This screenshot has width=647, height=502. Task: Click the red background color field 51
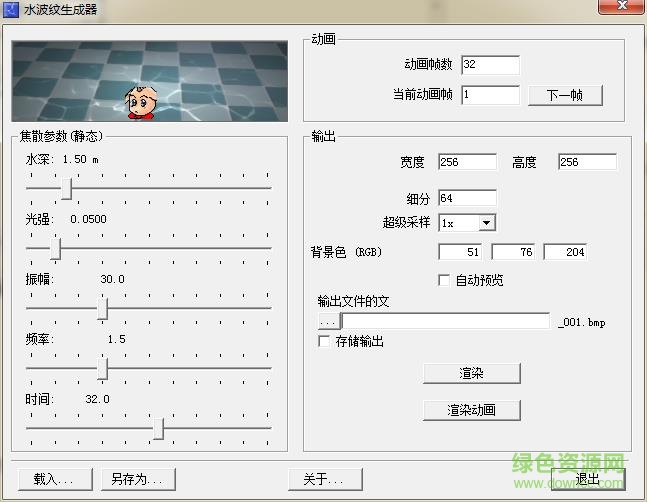coord(460,252)
